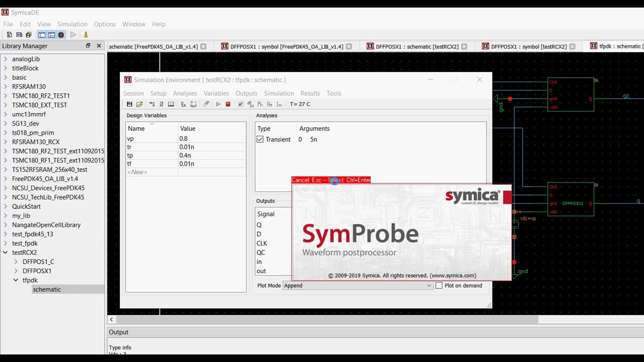Open the Simulation menu in SymicaDE menu bar
The width and height of the screenshot is (644, 362).
coord(72,24)
